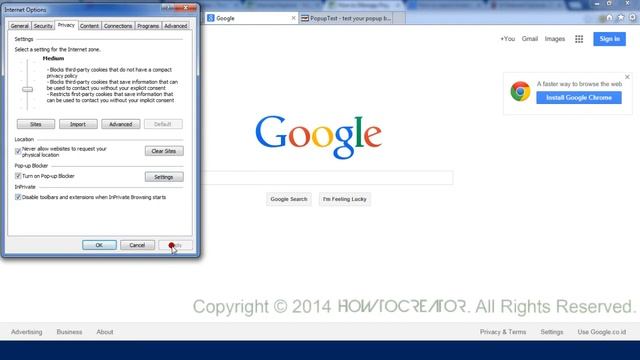Open Advanced privacy settings button
The height and width of the screenshot is (360, 640).
pyautogui.click(x=120, y=124)
